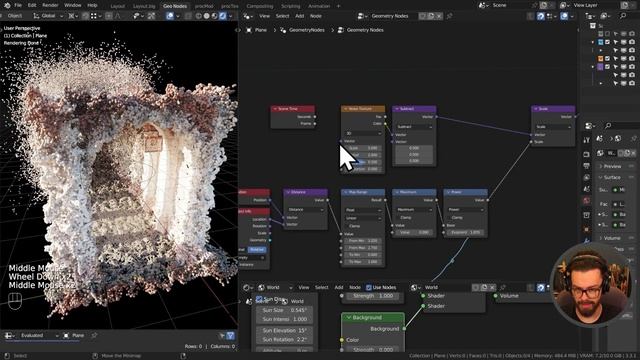This screenshot has height=360, width=640.
Task: Click the From Min value on Map Range node
Action: [x=363, y=241]
